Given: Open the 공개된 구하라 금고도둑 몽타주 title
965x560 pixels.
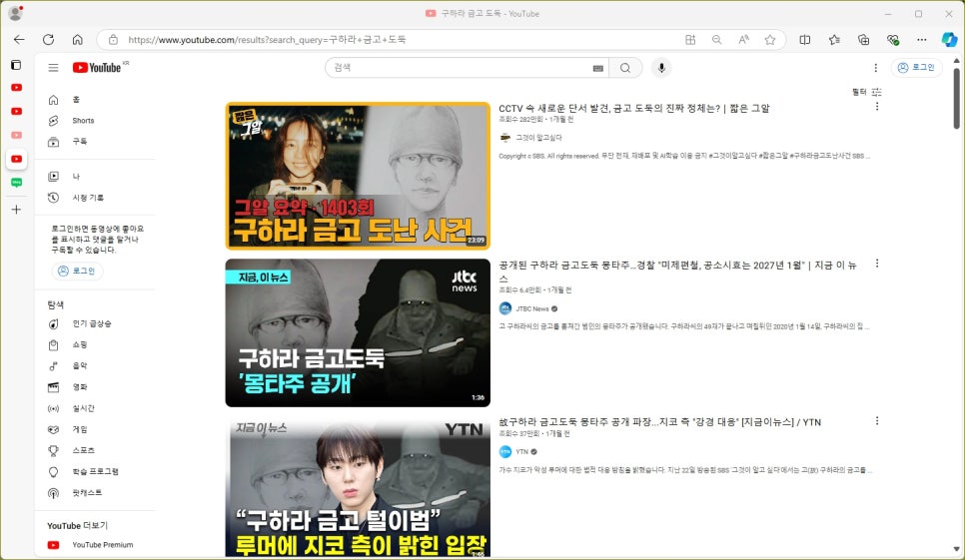Looking at the screenshot, I should (x=677, y=271).
